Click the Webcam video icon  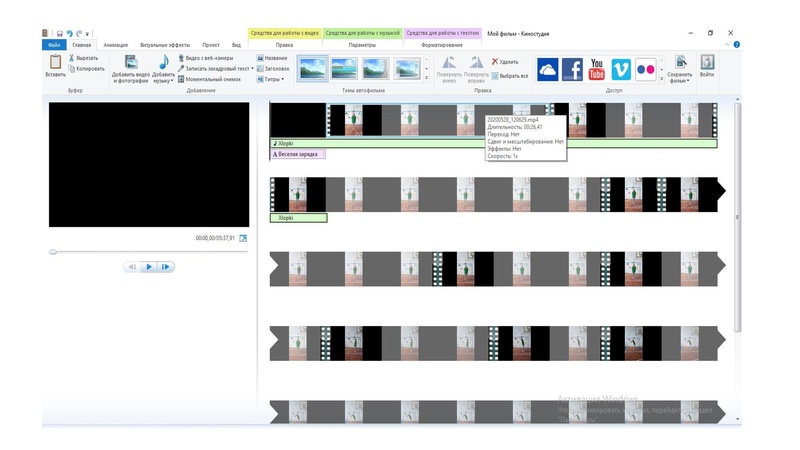(181, 58)
